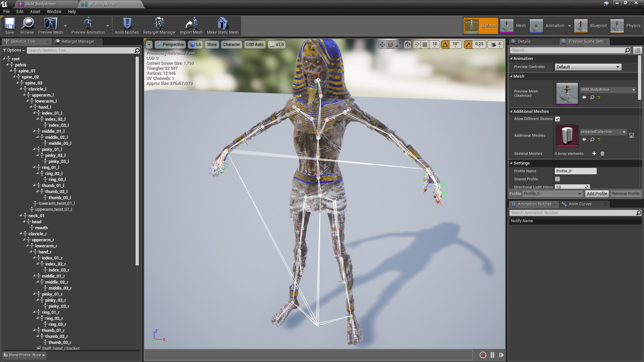Pause playback in the viewport timeline
Viewport: 644px width, 362px height.
(492, 355)
